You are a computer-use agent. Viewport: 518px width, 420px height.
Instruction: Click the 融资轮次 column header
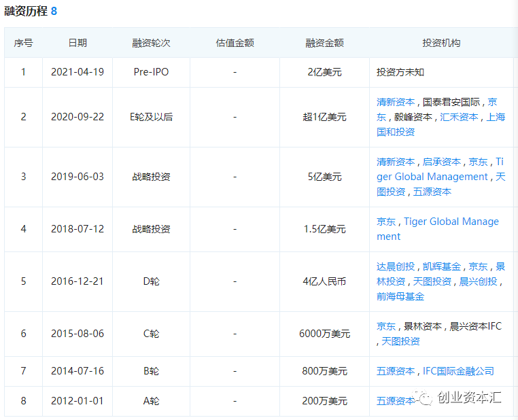(x=151, y=43)
